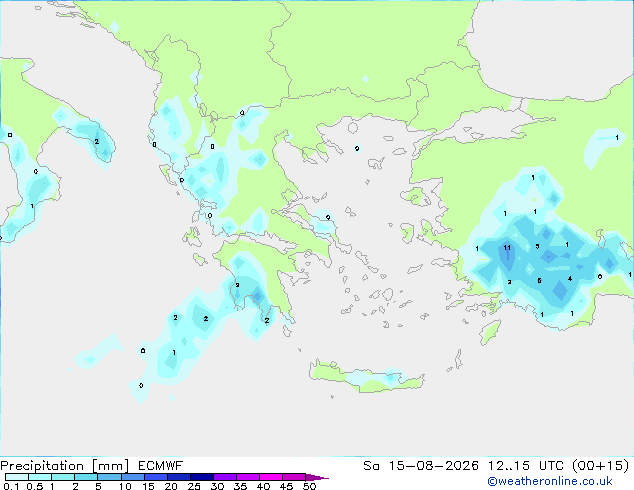This screenshot has width=634, height=490.
Task: Click the 40–45 mm bright pink swatch
Action: (271, 477)
